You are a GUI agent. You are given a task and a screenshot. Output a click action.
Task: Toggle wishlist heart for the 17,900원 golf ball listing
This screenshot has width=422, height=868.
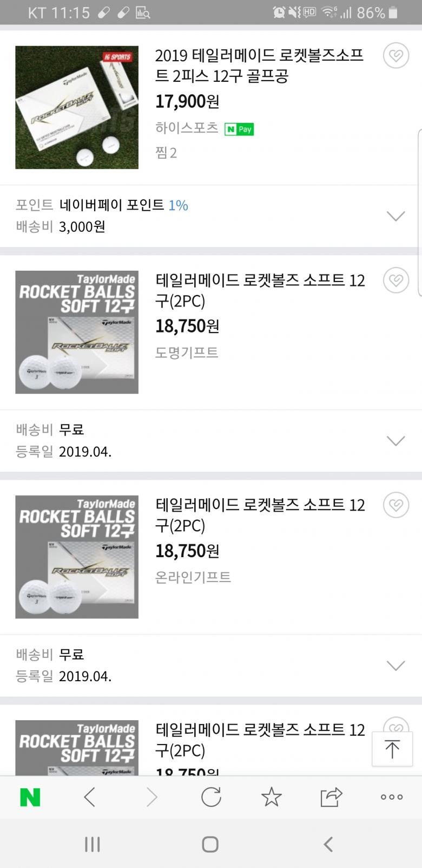click(396, 56)
